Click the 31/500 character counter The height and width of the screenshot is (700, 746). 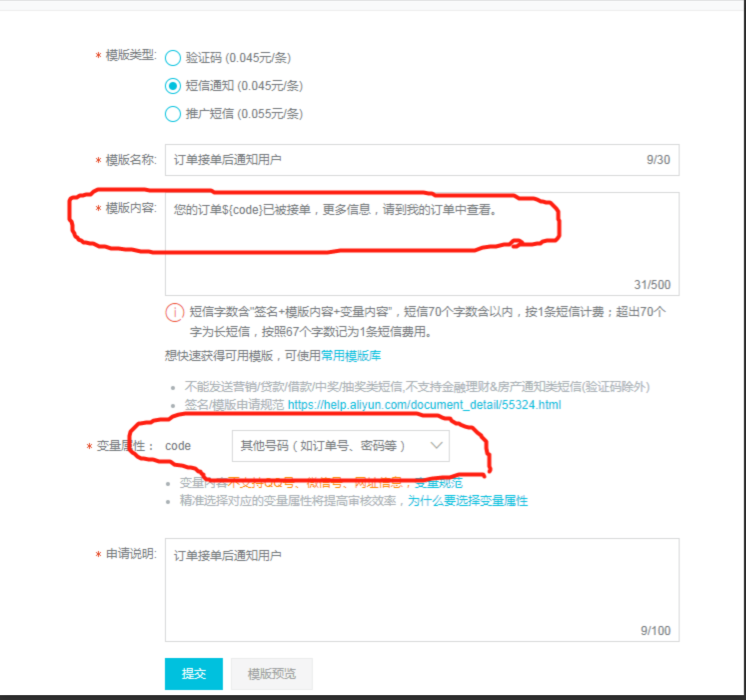[652, 284]
